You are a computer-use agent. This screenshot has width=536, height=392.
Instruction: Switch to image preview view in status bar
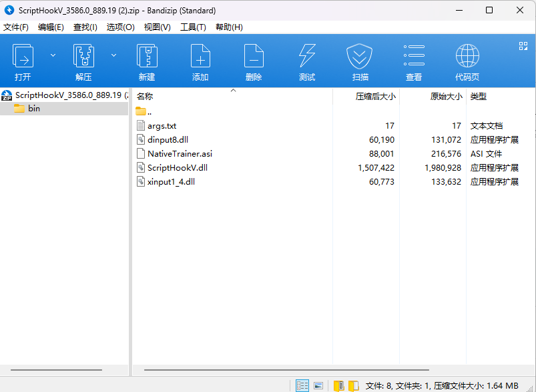[318, 386]
